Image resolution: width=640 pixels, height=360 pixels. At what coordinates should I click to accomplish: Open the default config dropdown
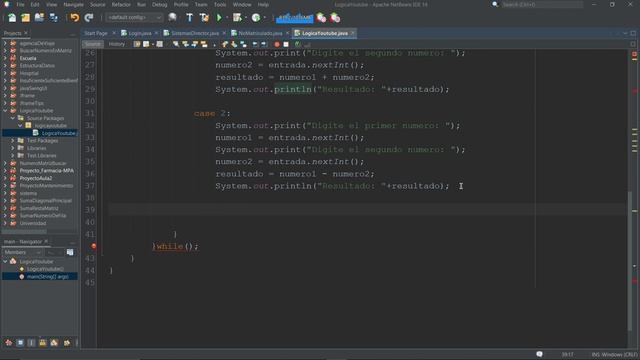point(134,18)
